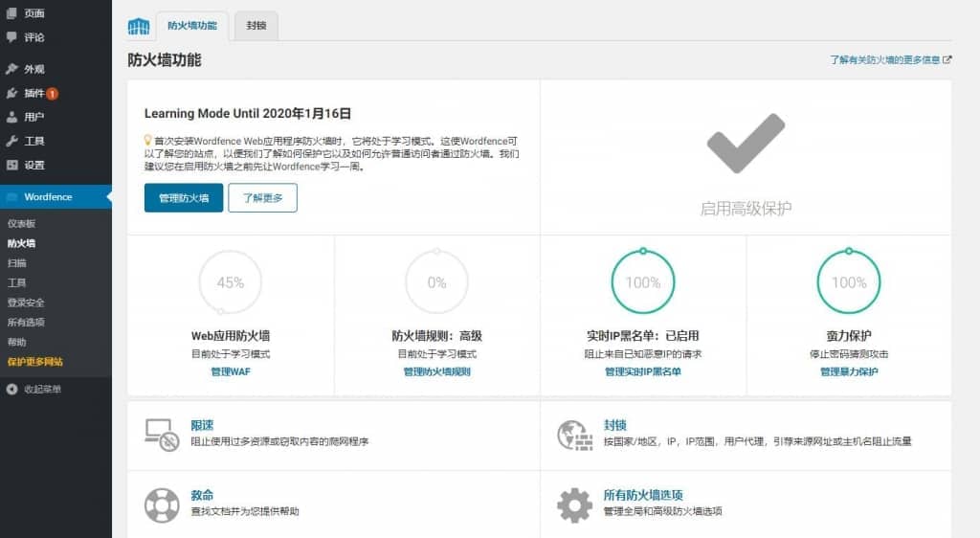Click the 了解更多 button
Viewport: 980px width, 538px height.
(x=262, y=198)
